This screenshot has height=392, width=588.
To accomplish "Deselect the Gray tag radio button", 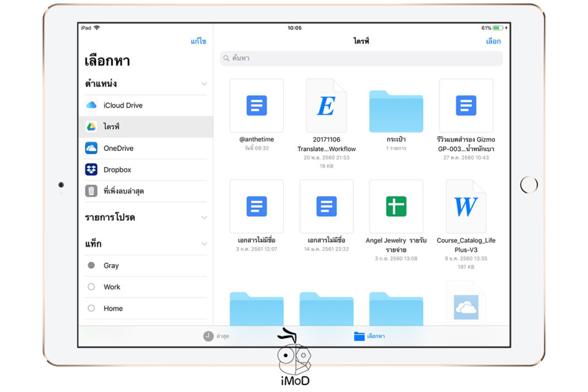I will tap(91, 265).
